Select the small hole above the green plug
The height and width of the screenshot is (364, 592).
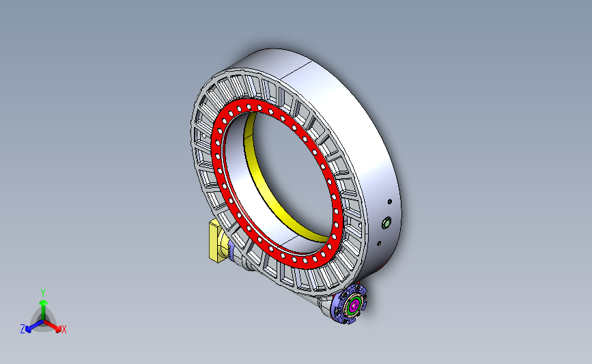(390, 201)
